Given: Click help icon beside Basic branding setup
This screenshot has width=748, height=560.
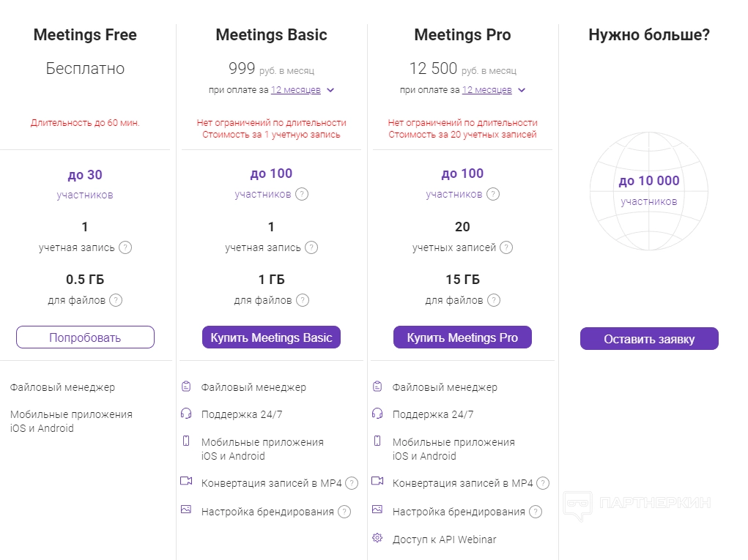Looking at the screenshot, I should [344, 512].
